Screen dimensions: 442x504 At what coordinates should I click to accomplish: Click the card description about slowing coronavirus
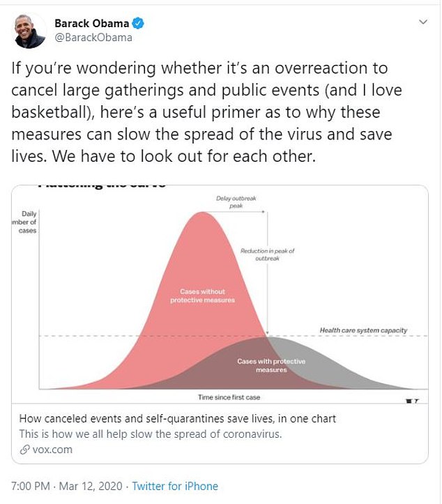pyautogui.click(x=150, y=434)
